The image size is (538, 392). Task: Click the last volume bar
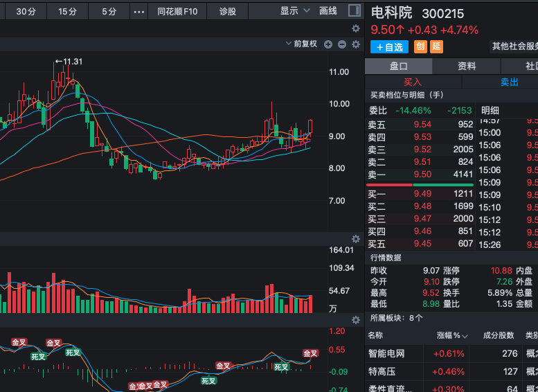point(310,304)
